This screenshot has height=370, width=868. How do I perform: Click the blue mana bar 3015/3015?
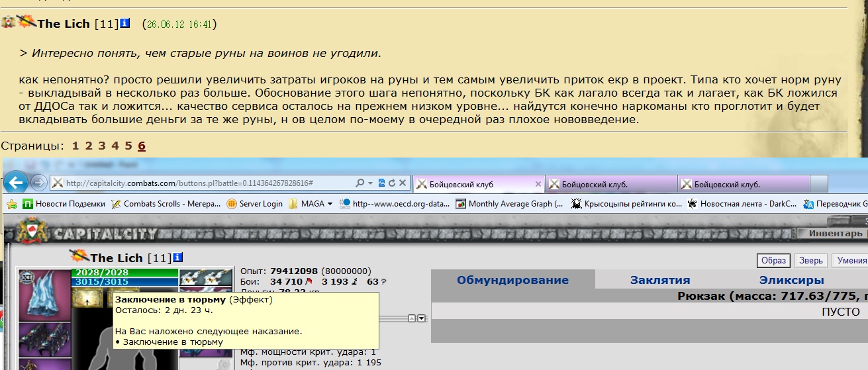tap(125, 282)
